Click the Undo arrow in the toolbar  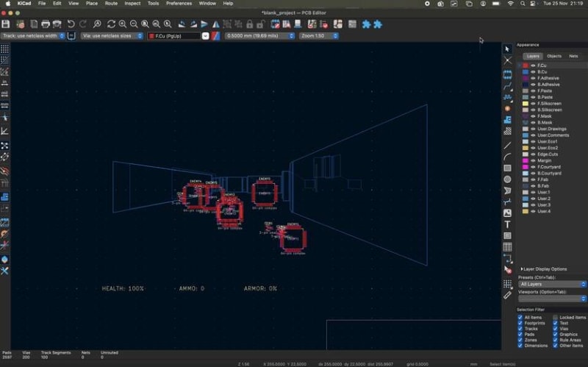point(71,24)
